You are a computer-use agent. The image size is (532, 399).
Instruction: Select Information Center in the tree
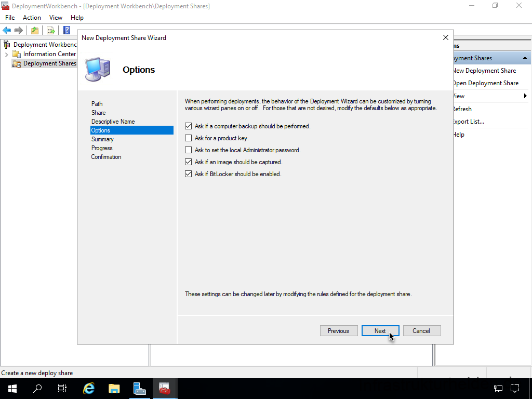click(49, 54)
